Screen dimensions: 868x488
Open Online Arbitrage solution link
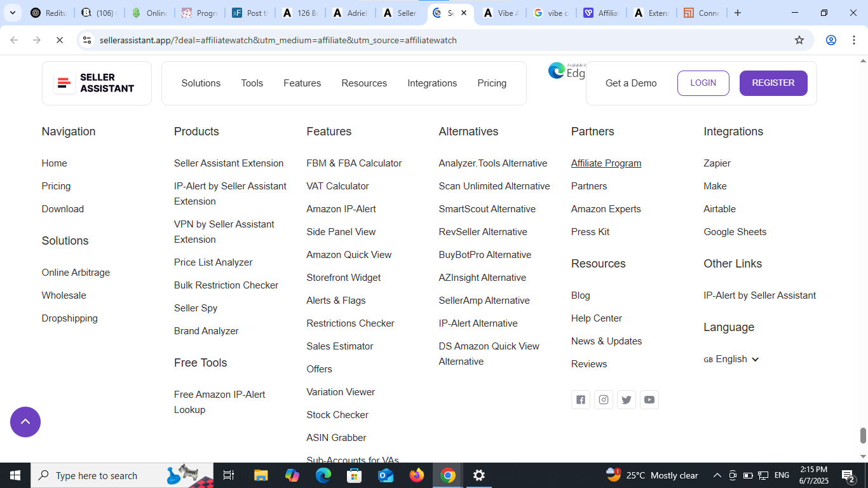[76, 273]
